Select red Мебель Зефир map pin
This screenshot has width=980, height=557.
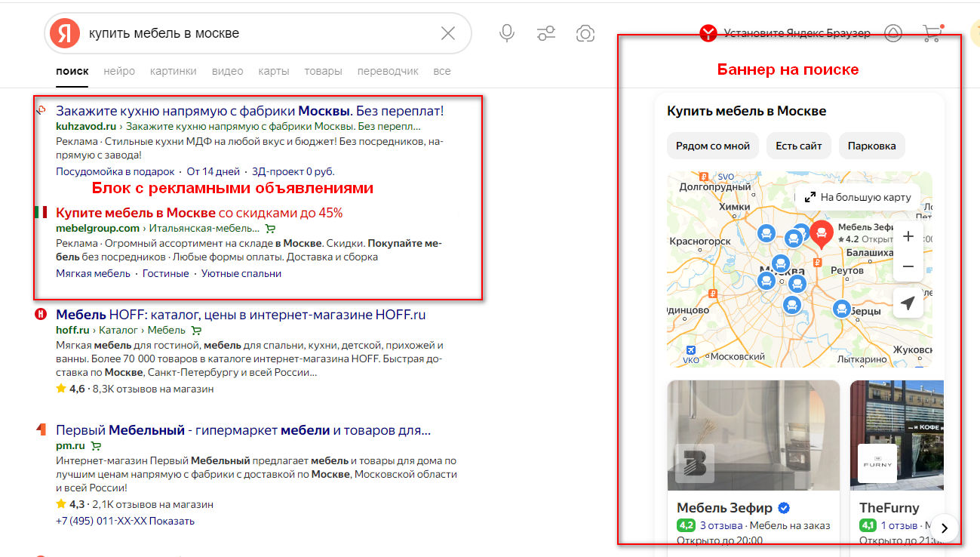click(x=822, y=235)
